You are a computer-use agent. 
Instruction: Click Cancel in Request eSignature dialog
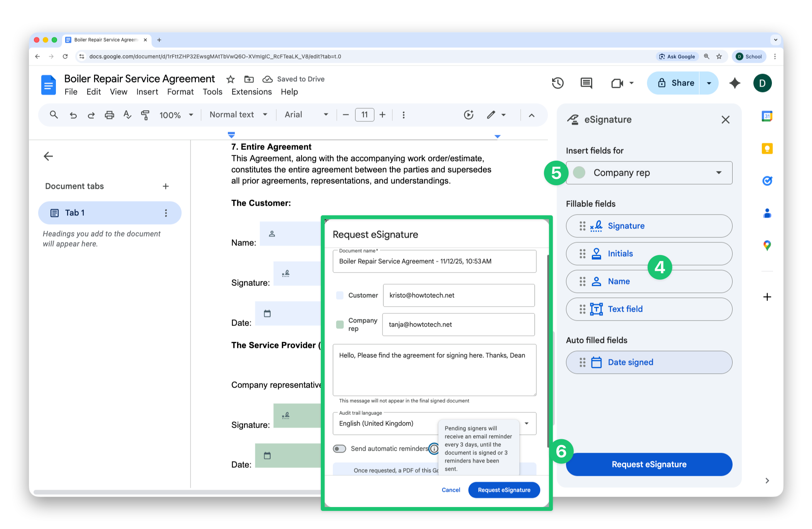coord(451,490)
